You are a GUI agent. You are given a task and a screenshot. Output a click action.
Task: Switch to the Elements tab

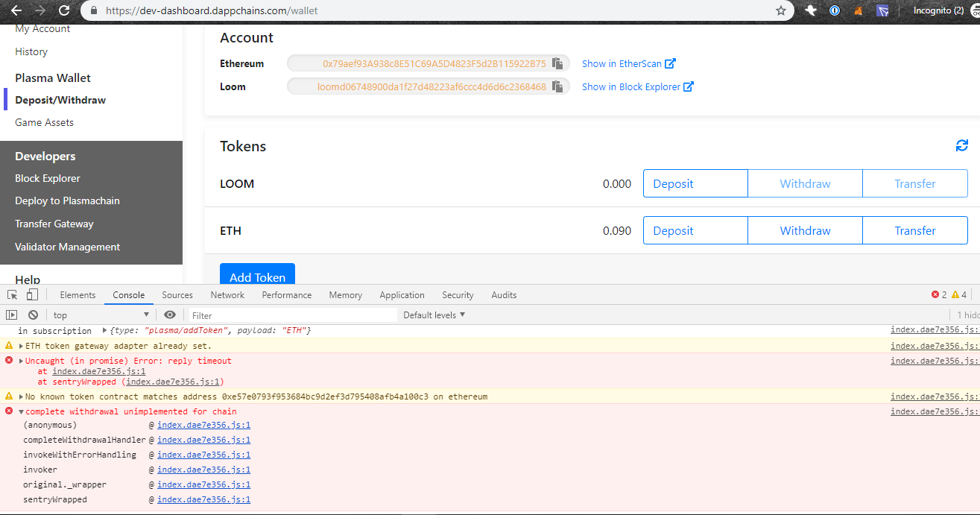click(77, 294)
